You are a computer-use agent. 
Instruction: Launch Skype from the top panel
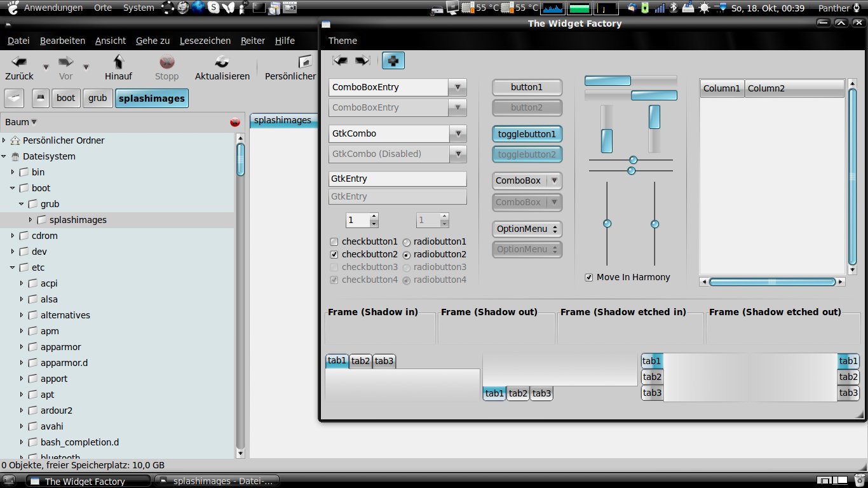pos(214,8)
